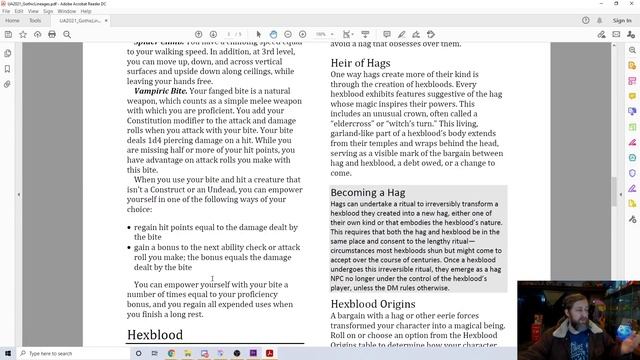Open the More Tools customize icon
This screenshot has height=360, width=640.
(632, 220)
